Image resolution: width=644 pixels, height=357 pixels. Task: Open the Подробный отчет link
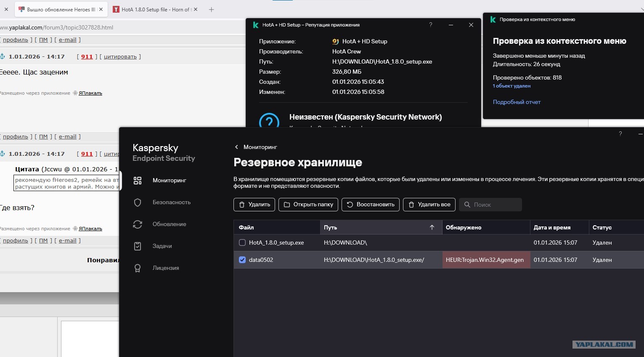tap(517, 102)
